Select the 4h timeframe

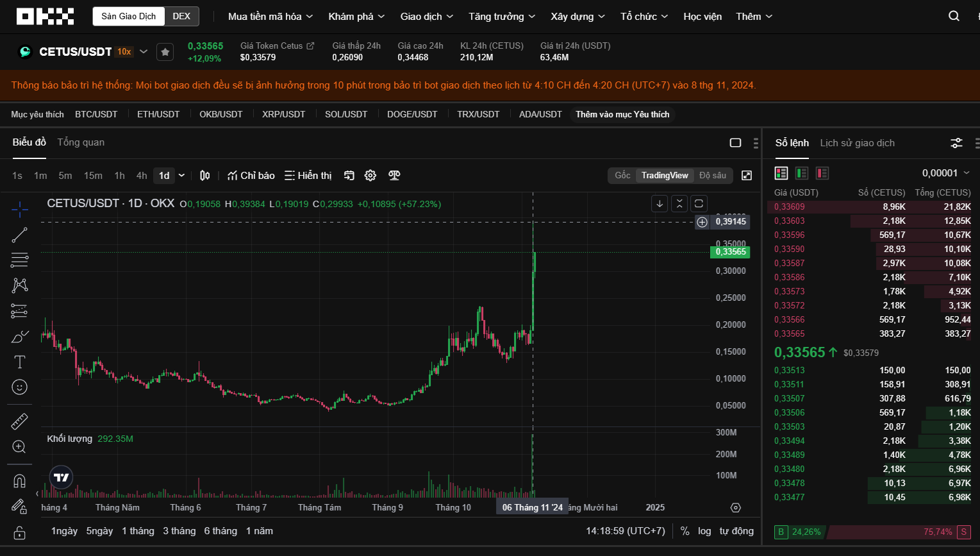(142, 176)
